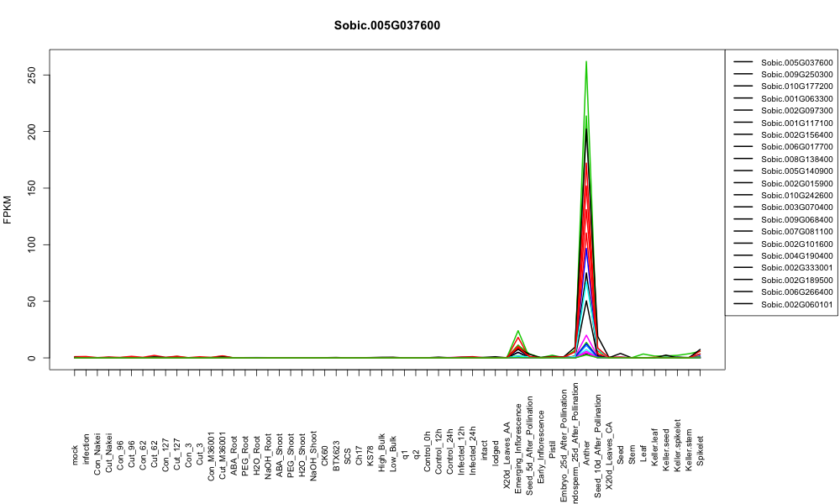Click the 250 tick label on y-axis
840x504 pixels.
click(x=31, y=75)
